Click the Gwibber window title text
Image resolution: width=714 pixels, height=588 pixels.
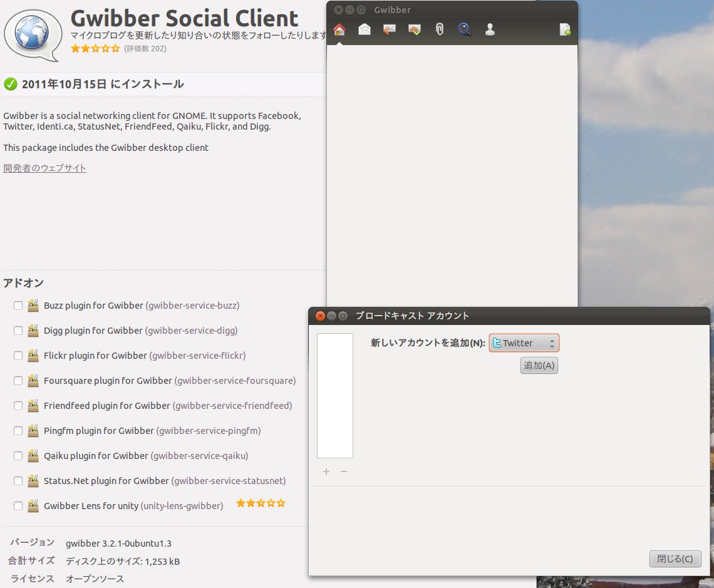click(393, 9)
